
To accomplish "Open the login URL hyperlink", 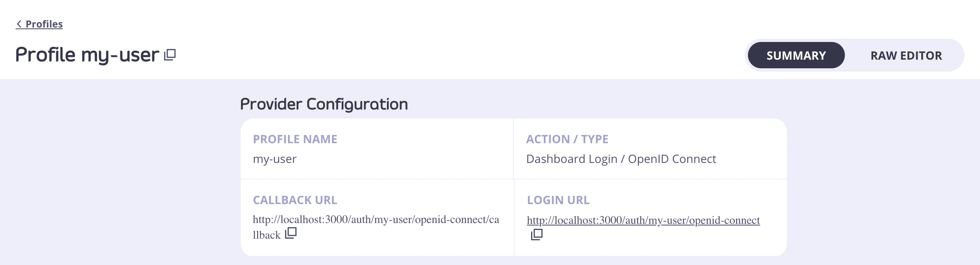I will 643,221.
